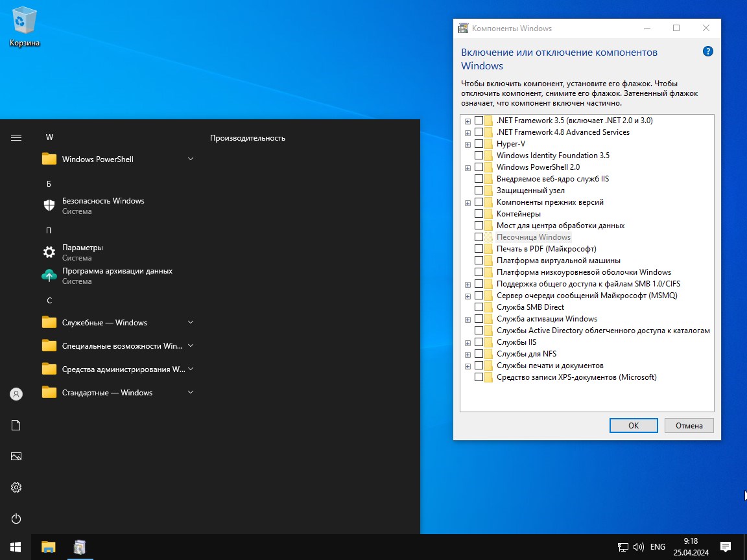Click the Производительность tile group header

click(x=248, y=138)
